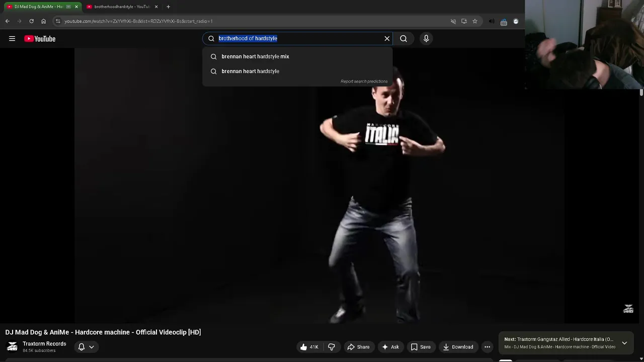
Task: Start voice search with microphone icon
Action: pyautogui.click(x=426, y=39)
